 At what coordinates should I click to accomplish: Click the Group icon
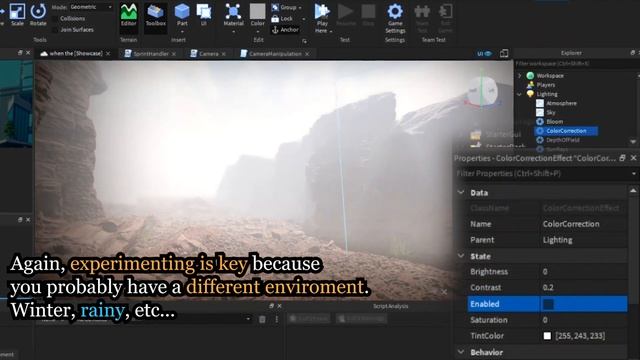[276, 7]
